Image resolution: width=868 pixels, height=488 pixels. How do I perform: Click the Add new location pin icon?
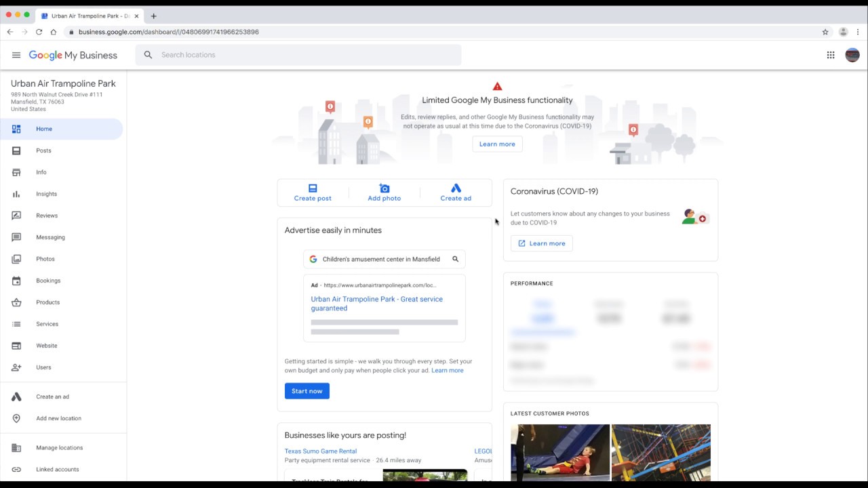click(16, 418)
